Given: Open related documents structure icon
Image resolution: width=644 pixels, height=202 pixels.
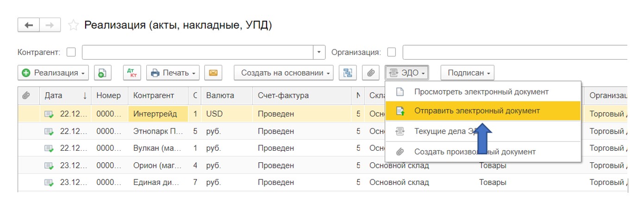Looking at the screenshot, I should (347, 73).
